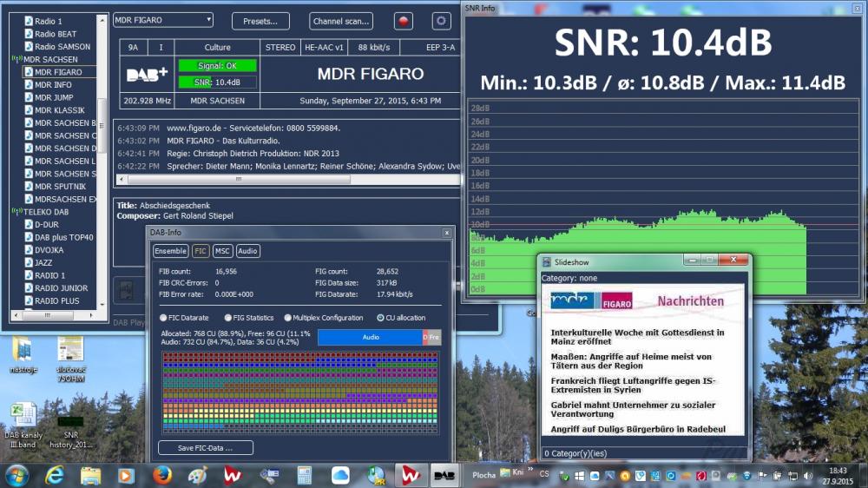
Task: Open the MDR FIGARO station dropdown
Action: pyautogui.click(x=163, y=20)
